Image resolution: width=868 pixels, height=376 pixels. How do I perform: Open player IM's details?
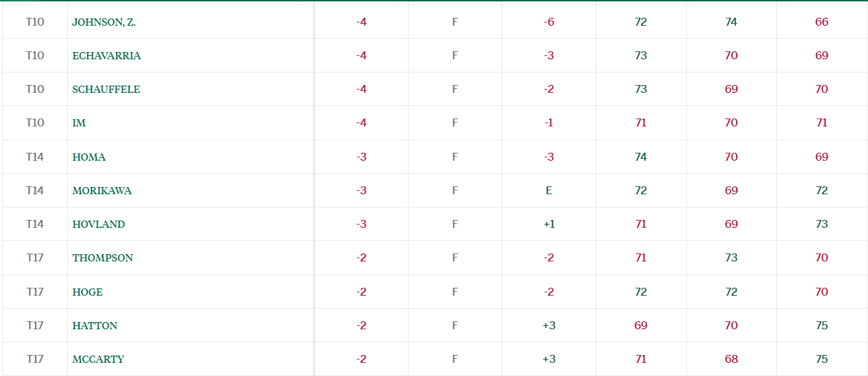(79, 122)
